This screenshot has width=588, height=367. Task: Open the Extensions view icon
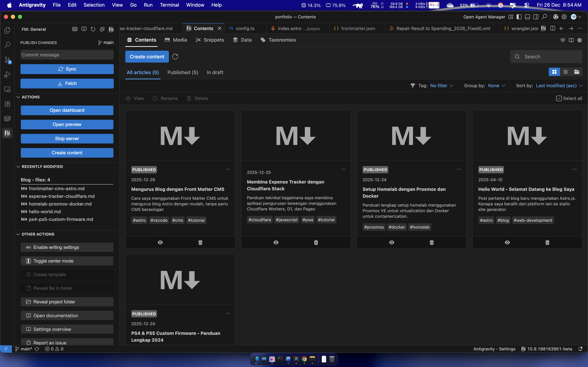coord(7,104)
